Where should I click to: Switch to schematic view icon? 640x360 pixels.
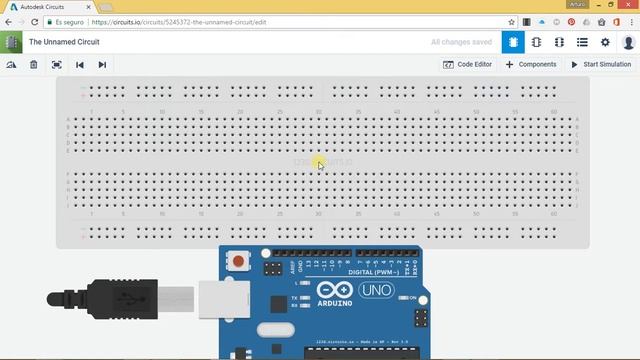tap(536, 42)
